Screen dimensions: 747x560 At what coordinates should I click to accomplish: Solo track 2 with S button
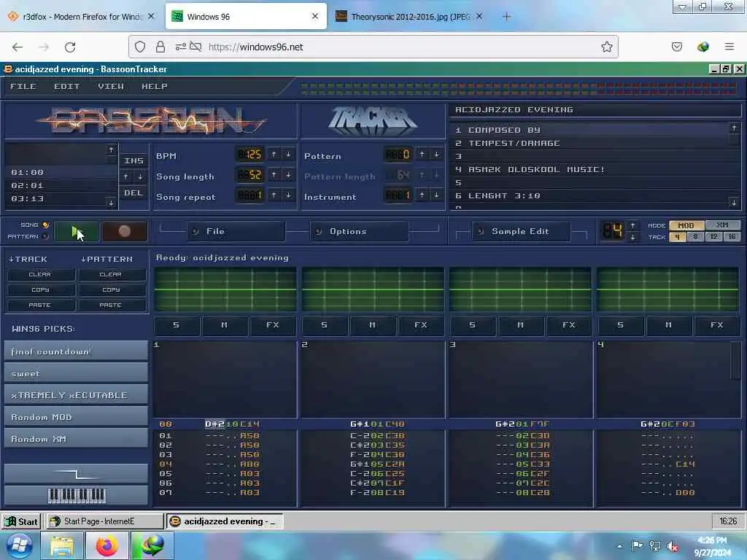(325, 325)
